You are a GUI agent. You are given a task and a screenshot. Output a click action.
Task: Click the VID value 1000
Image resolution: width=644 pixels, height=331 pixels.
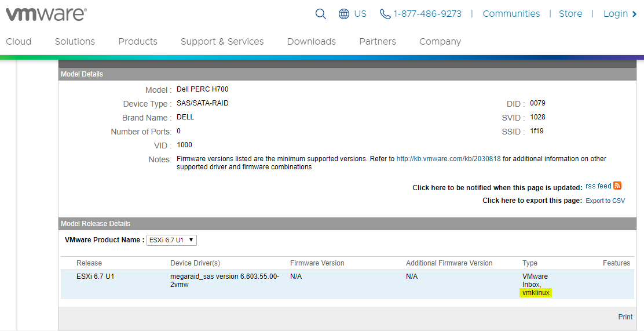184,145
